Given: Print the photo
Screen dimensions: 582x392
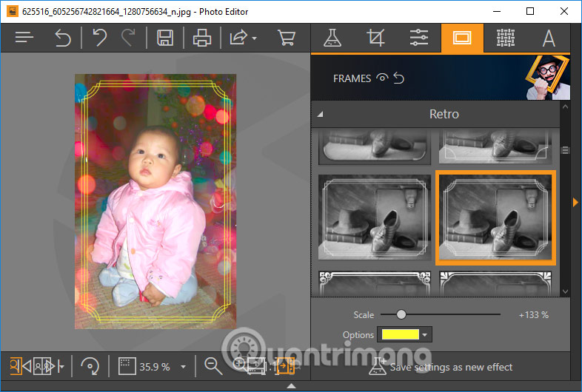Looking at the screenshot, I should tap(201, 38).
